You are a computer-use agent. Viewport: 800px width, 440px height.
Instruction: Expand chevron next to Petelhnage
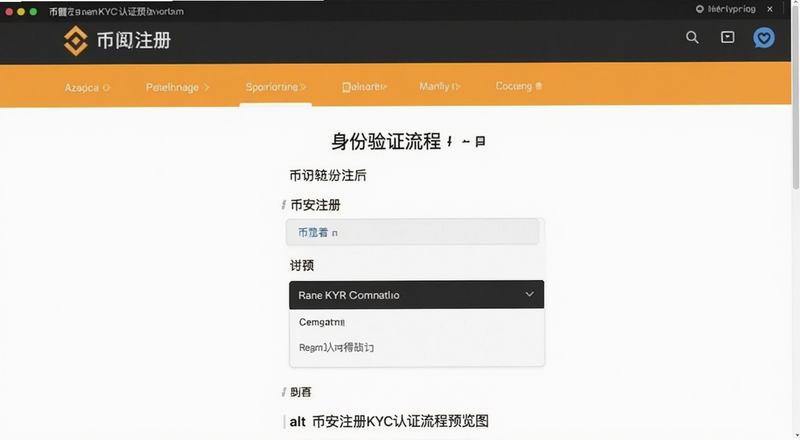pos(207,88)
